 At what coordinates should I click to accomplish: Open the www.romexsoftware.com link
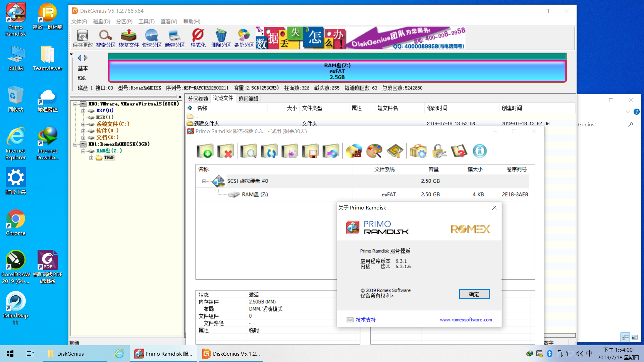click(466, 320)
